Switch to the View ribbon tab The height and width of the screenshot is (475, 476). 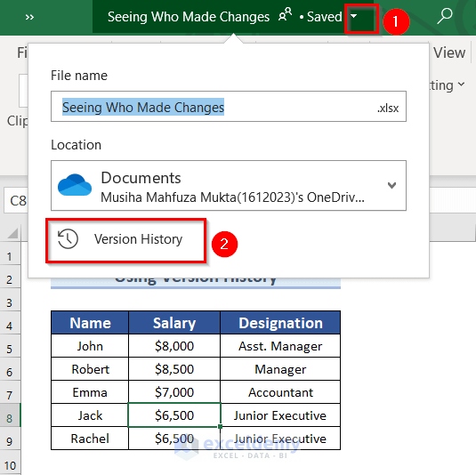[449, 52]
